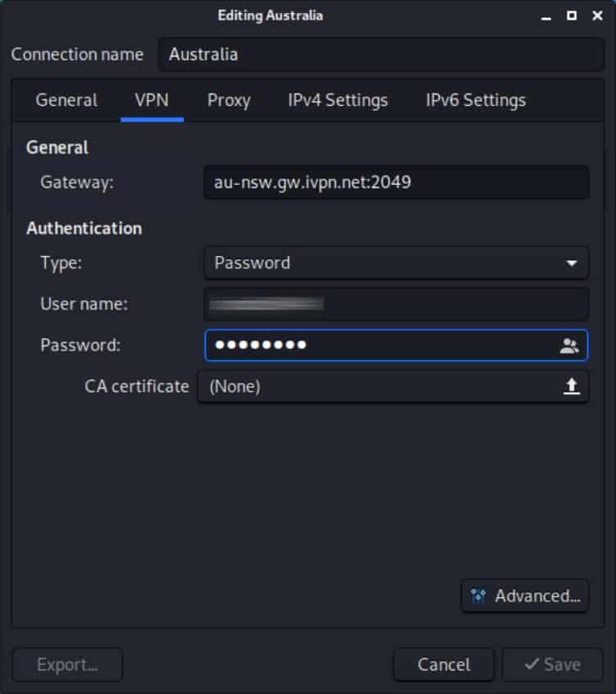Switch to the Proxy tab
Screen dimensions: 616x694
pyautogui.click(x=229, y=100)
